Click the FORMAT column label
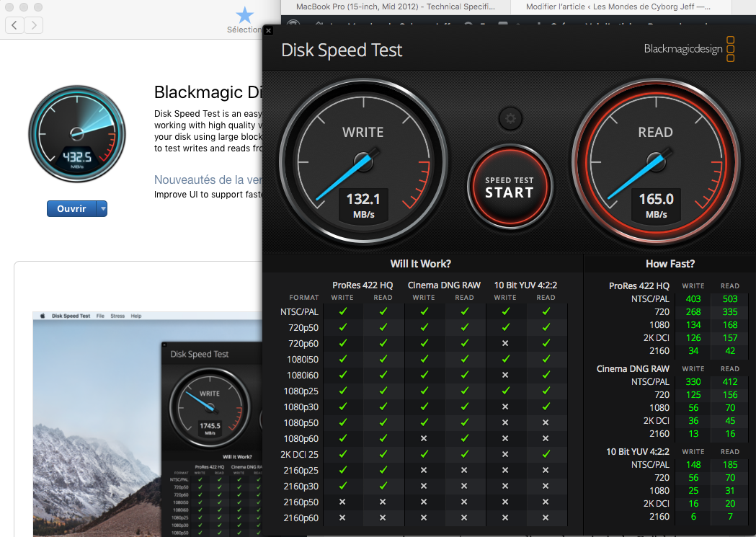Image resolution: width=756 pixels, height=537 pixels. click(x=303, y=298)
